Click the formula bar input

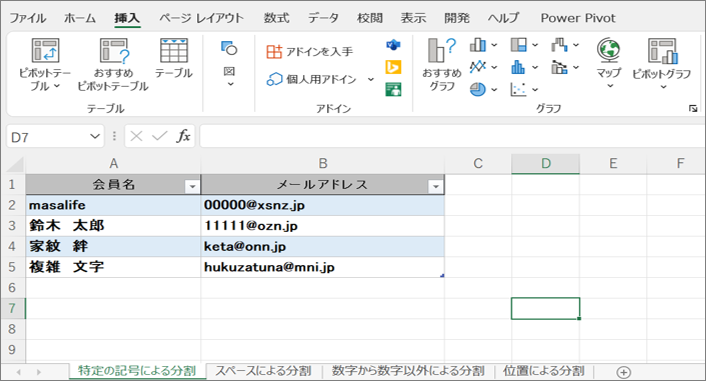pyautogui.click(x=452, y=136)
